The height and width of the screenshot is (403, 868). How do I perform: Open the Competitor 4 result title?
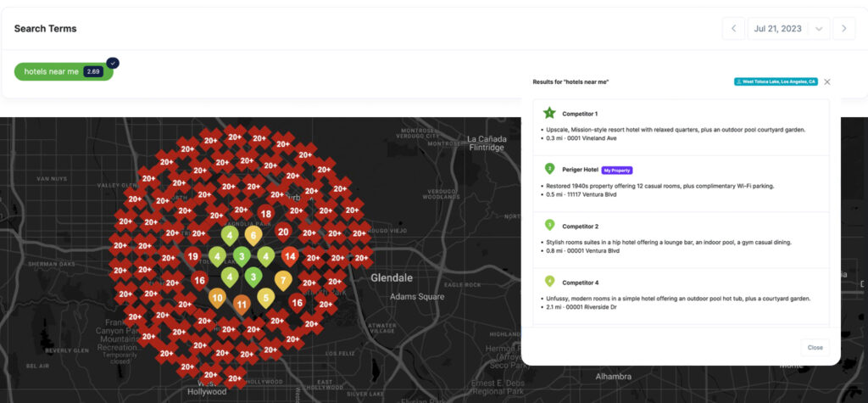tap(580, 283)
